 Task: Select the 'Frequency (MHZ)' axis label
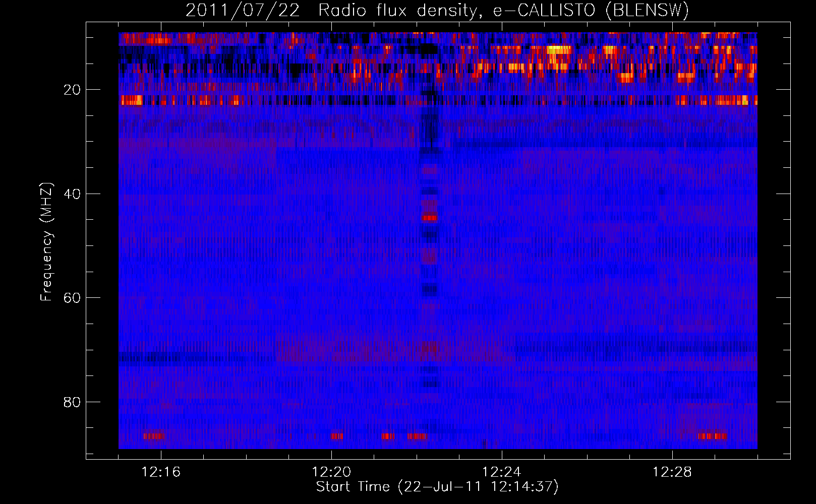pos(46,242)
